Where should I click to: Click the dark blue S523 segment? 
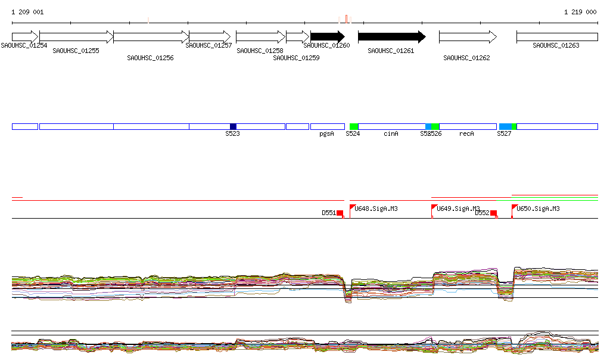(x=233, y=126)
